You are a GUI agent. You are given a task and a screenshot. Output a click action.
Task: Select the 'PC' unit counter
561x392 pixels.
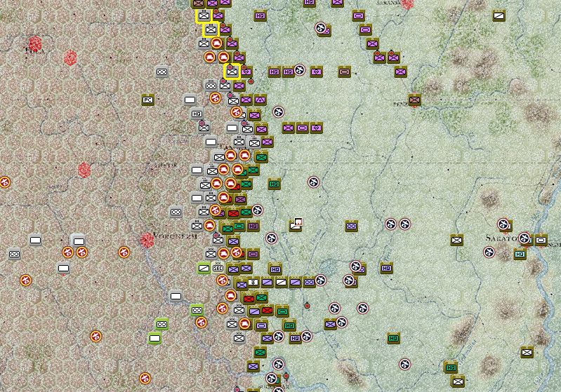click(147, 100)
